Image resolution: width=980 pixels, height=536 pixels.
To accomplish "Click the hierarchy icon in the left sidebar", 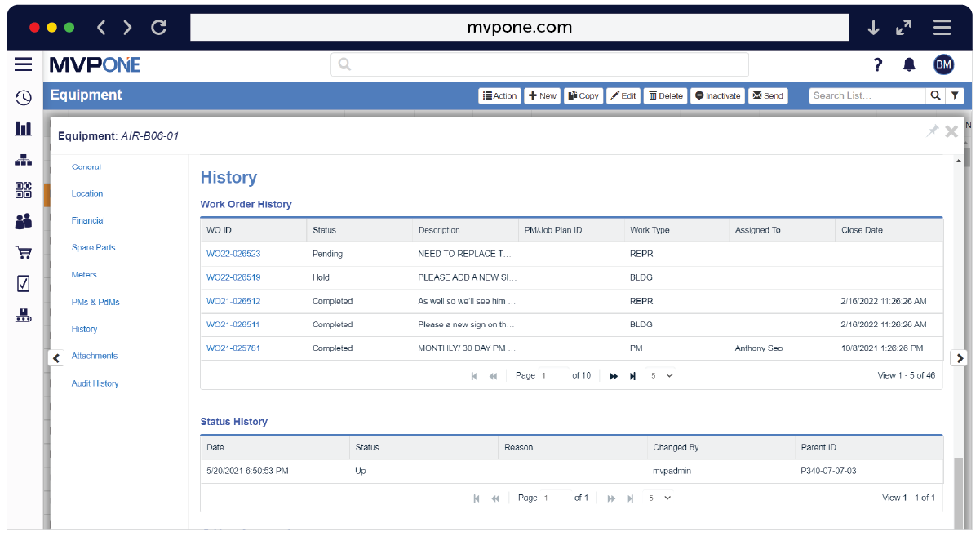I will pos(24,159).
